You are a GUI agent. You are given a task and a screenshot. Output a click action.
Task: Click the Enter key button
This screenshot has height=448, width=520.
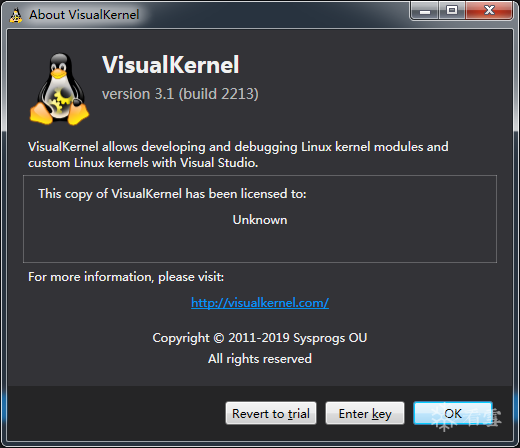click(x=365, y=413)
